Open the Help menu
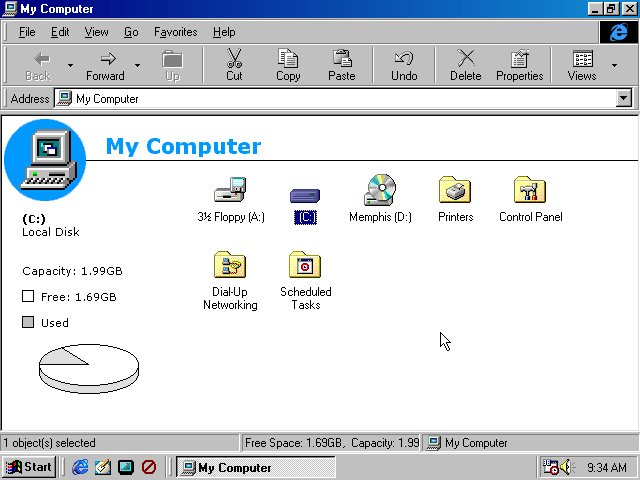 tap(224, 32)
